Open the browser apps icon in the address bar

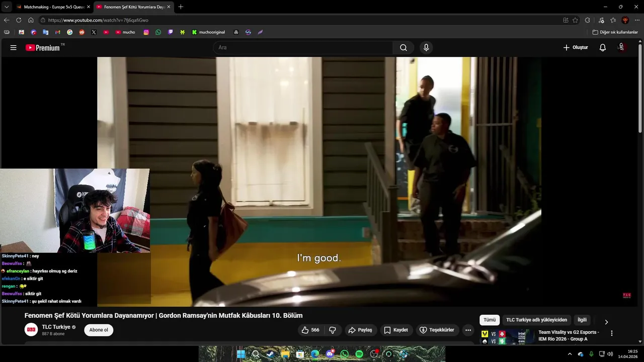[x=566, y=20]
